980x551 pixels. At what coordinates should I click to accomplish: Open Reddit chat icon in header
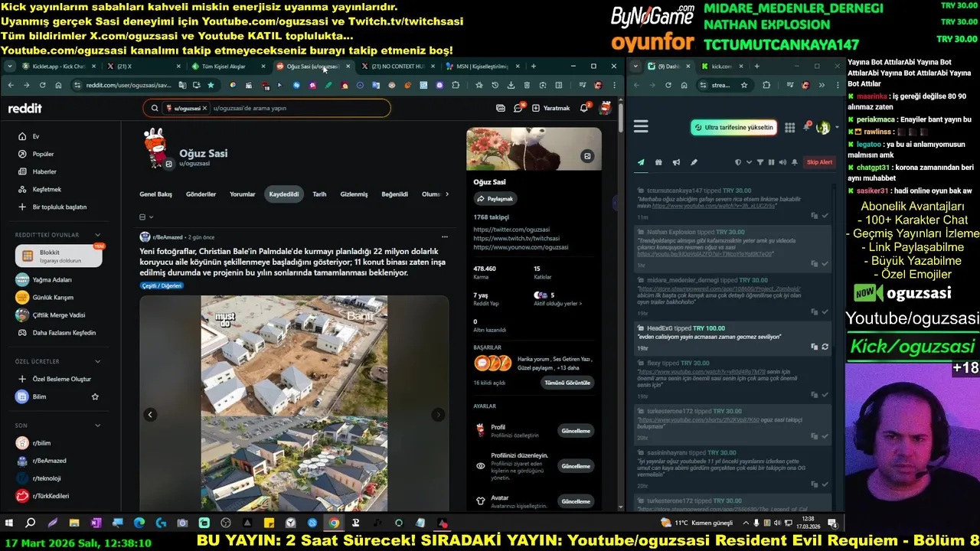click(x=518, y=108)
